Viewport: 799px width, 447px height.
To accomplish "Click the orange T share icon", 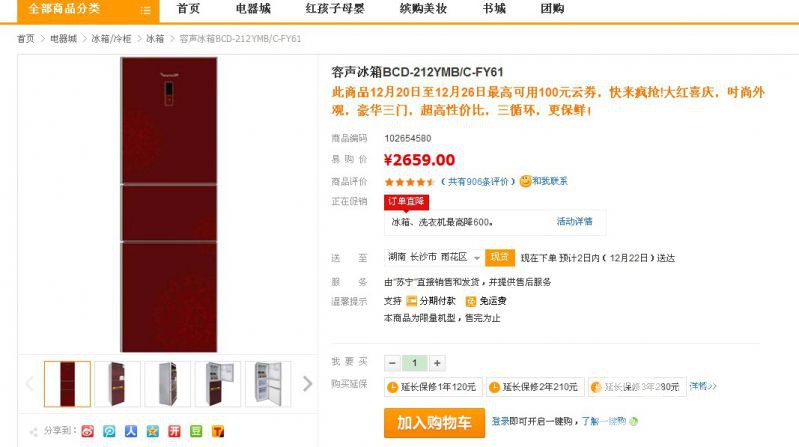I will coord(218,431).
